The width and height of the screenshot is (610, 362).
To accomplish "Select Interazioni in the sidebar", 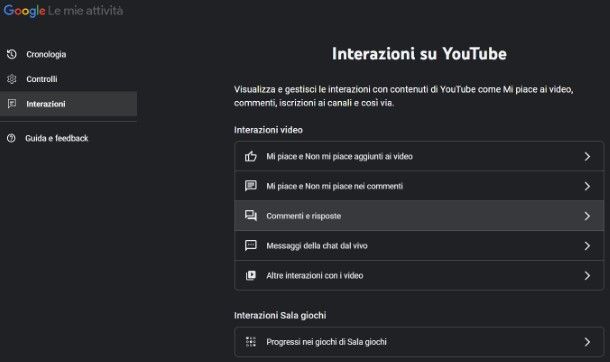I will click(x=68, y=104).
